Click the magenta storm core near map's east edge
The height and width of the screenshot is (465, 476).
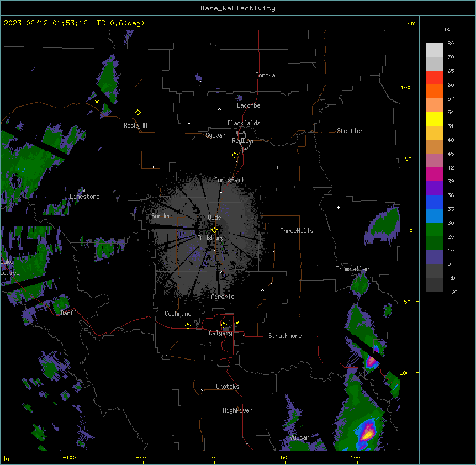click(372, 361)
